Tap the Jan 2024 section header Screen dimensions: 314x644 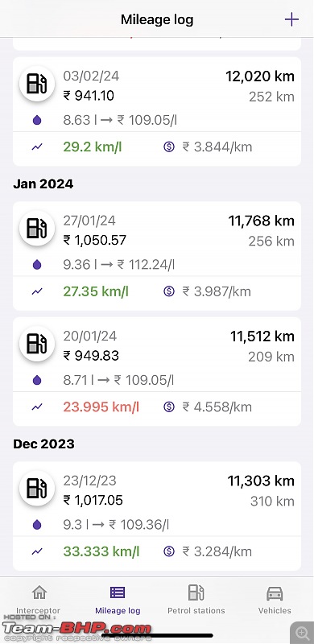coord(43,184)
